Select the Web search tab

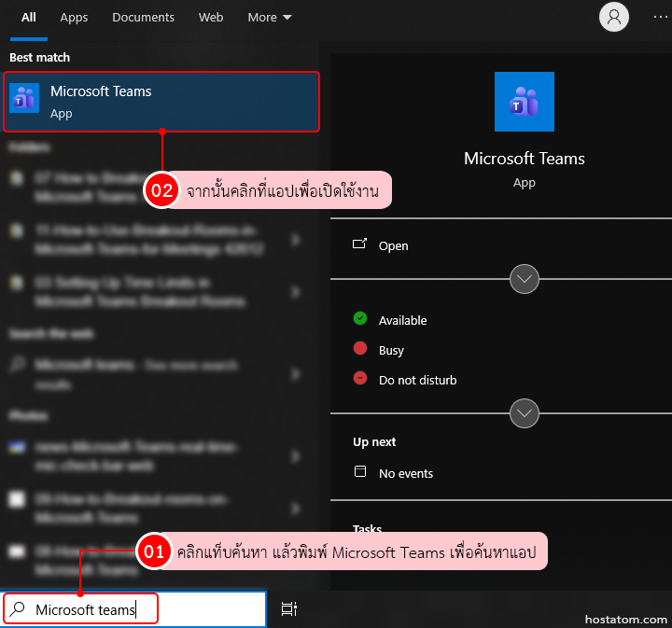[x=210, y=18]
